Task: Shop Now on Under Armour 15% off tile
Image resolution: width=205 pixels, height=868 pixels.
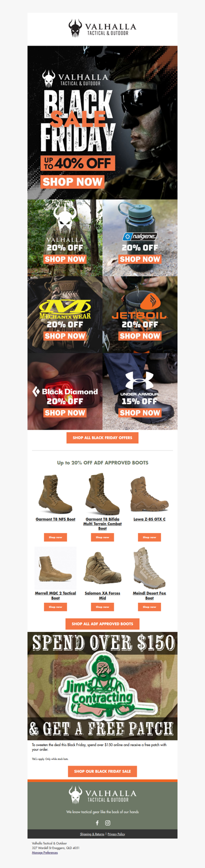Action: point(140,413)
